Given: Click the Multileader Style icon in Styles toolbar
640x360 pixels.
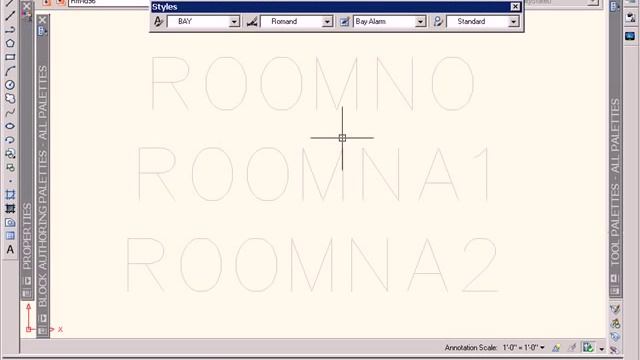Looking at the screenshot, I should 438,22.
